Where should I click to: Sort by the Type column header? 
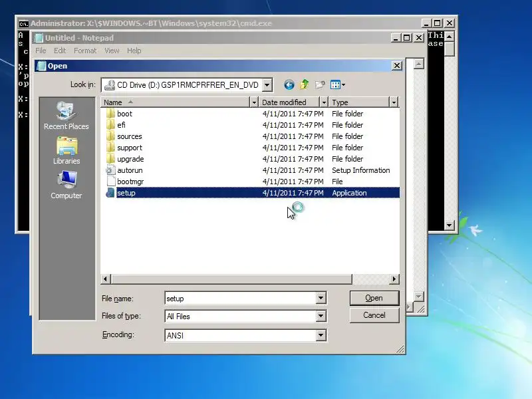(359, 102)
